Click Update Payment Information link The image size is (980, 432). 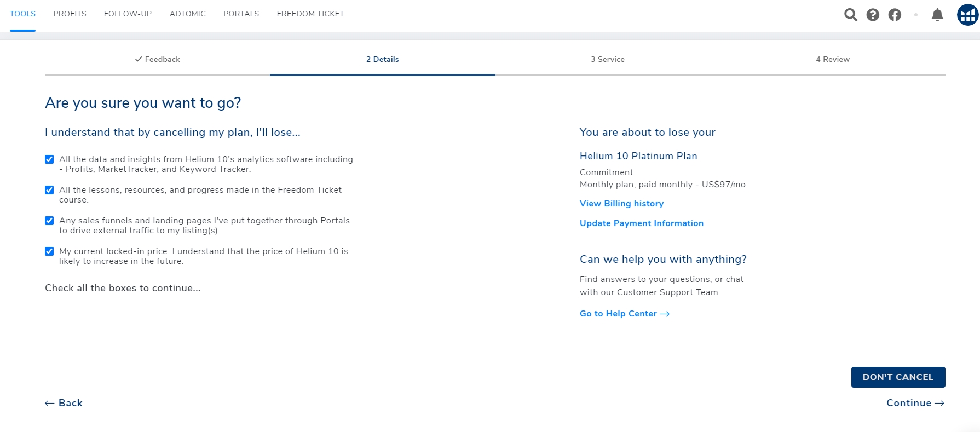click(x=642, y=223)
